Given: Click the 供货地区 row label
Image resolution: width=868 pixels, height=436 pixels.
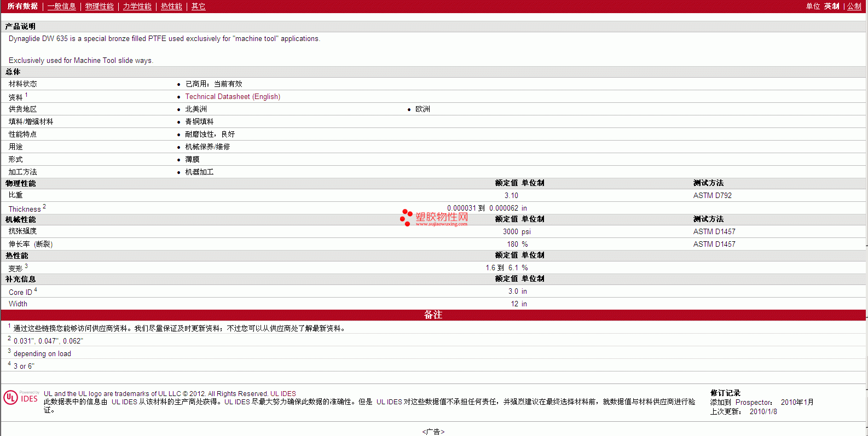Looking at the screenshot, I should [23, 109].
